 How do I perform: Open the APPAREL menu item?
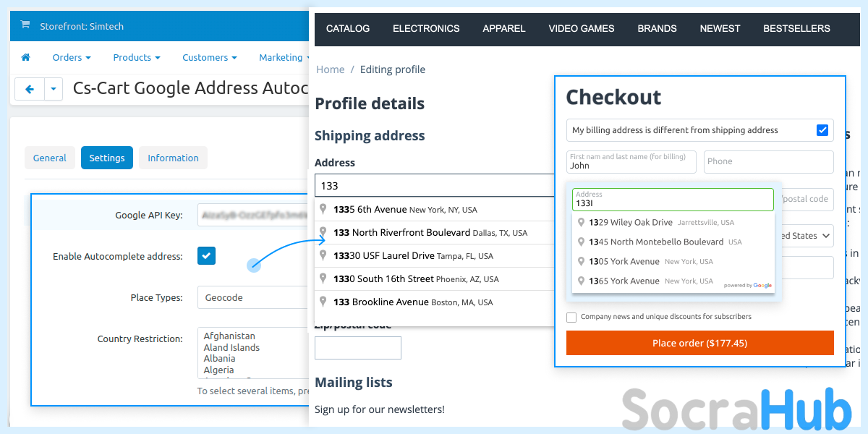[x=504, y=29]
